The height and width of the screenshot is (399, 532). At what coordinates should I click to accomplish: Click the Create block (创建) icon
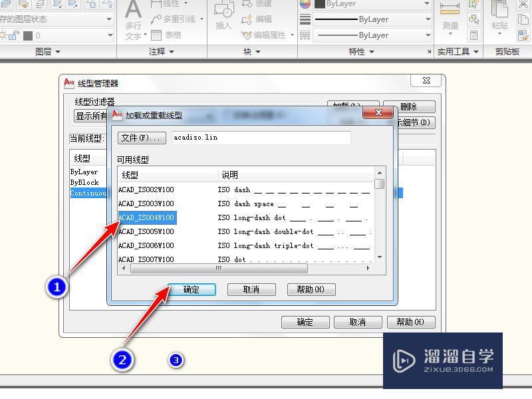tap(247, 4)
